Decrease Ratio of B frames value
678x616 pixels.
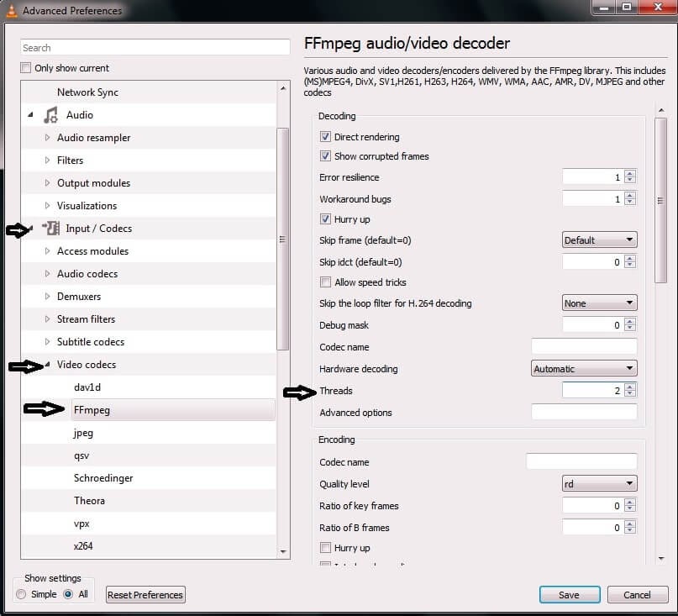(630, 531)
